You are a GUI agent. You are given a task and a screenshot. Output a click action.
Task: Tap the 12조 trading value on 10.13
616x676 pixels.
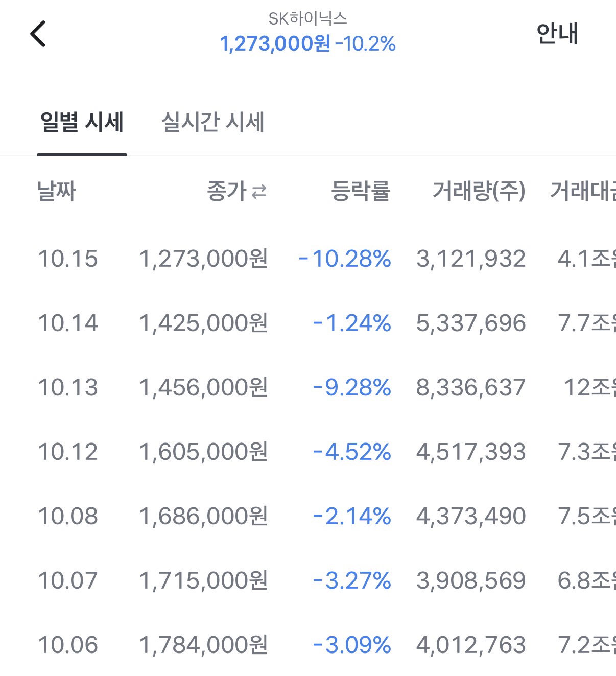(x=590, y=387)
